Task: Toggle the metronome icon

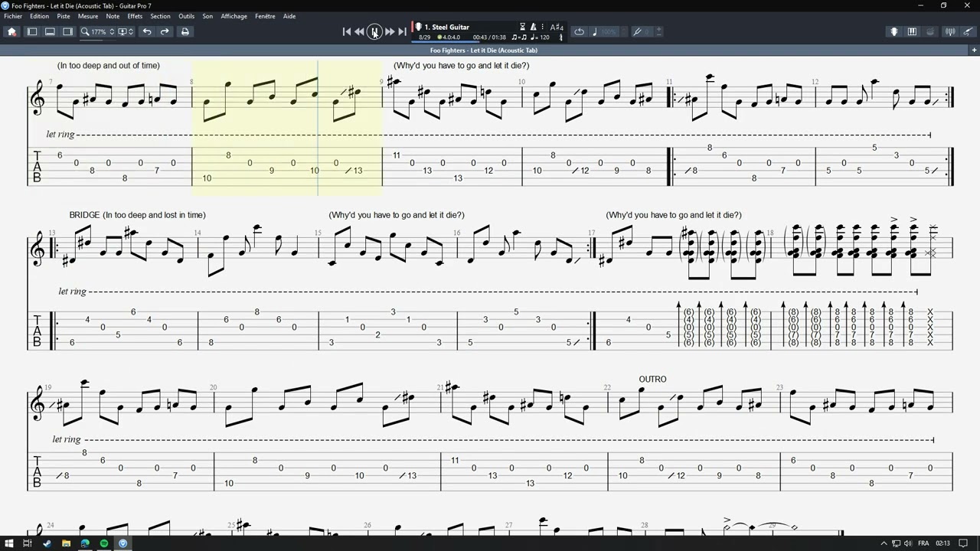Action: [x=534, y=27]
